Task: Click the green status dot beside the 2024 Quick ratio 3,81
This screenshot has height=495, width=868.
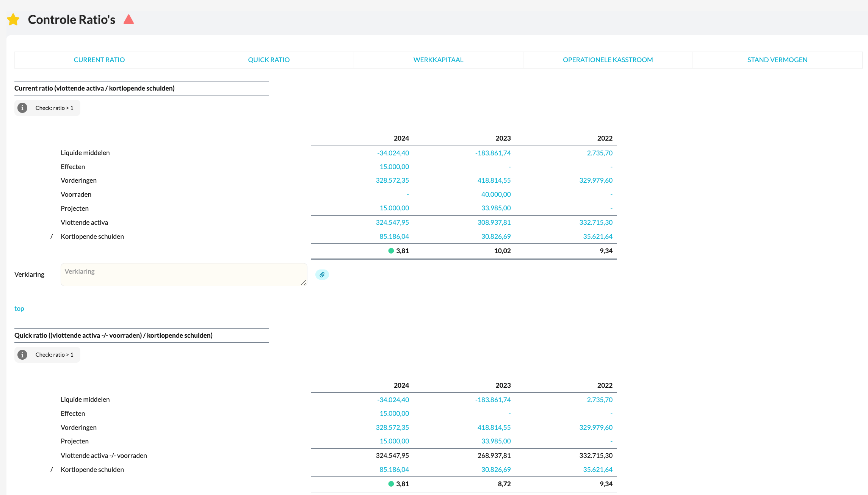Action: click(391, 484)
